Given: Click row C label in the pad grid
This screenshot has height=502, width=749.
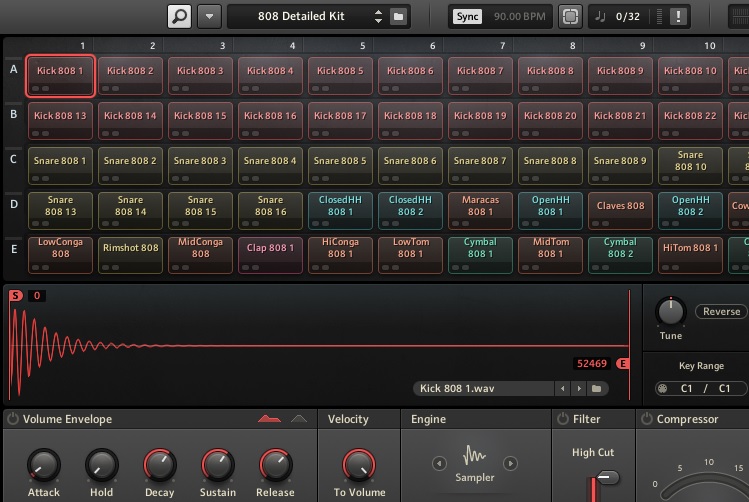Looking at the screenshot, I should pos(14,159).
